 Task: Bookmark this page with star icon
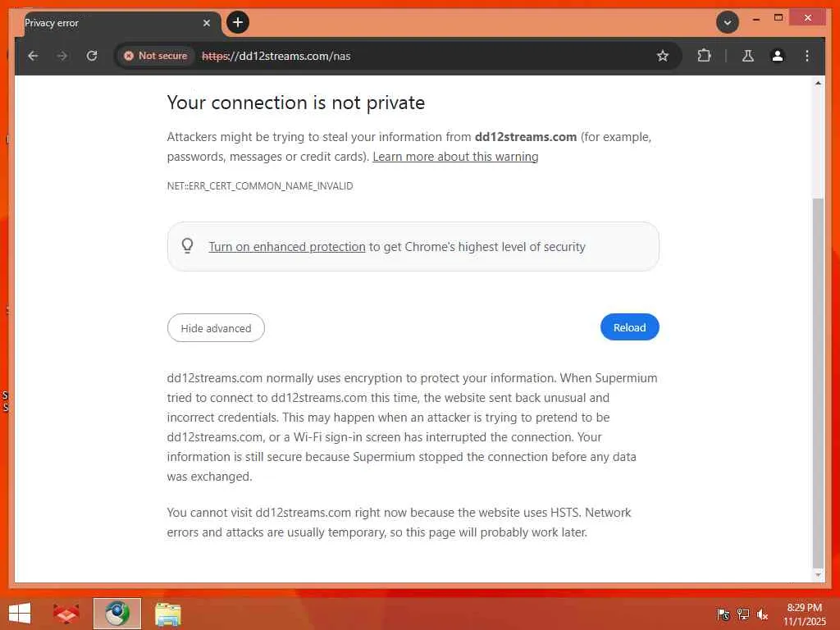(x=663, y=56)
